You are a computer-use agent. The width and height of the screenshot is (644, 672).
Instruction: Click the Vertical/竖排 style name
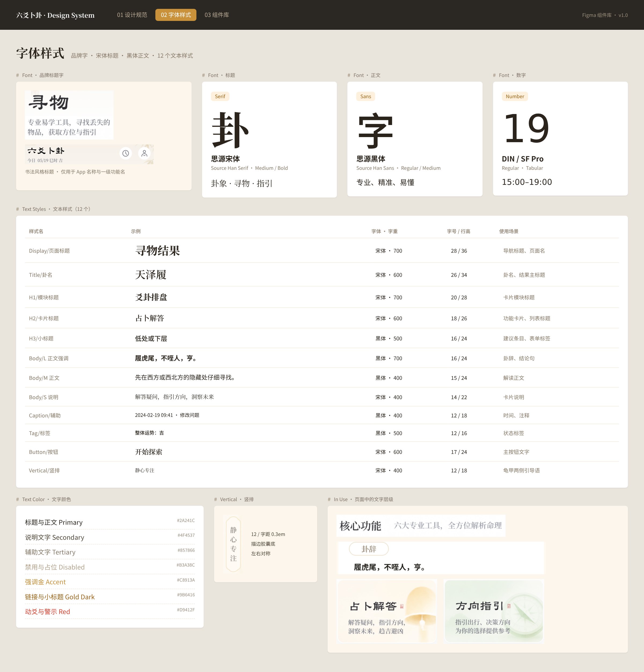[x=44, y=471]
